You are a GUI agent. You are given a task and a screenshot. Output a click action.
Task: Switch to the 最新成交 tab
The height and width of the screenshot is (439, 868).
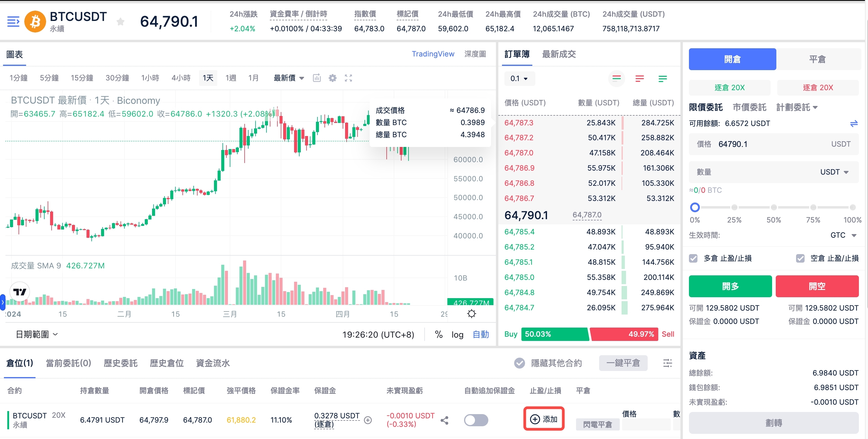pos(559,54)
